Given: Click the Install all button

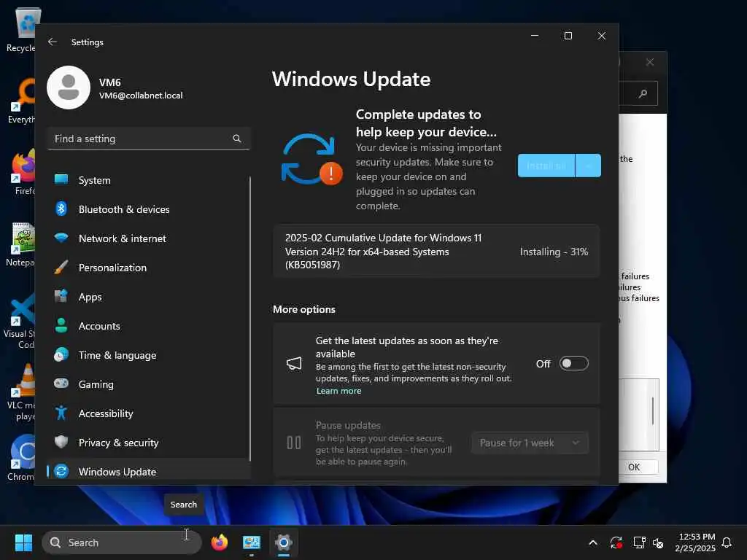Looking at the screenshot, I should pyautogui.click(x=546, y=166).
